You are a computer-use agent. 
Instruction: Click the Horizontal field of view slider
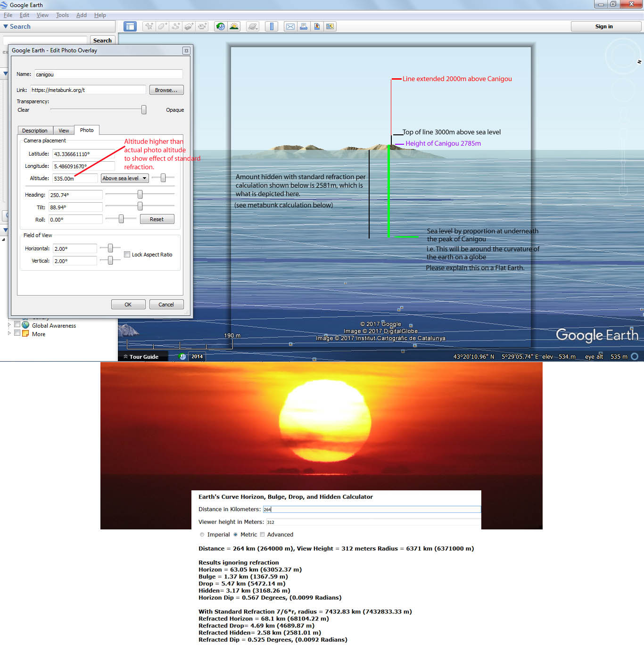click(110, 248)
